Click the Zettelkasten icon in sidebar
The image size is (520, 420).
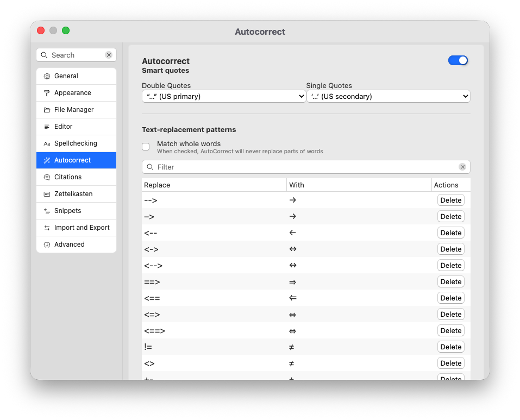[47, 195]
